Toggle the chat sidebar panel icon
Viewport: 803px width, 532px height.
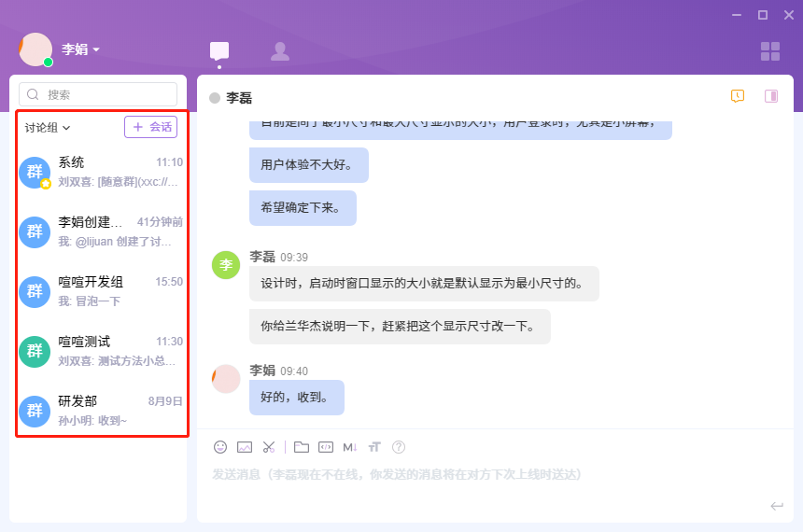tap(771, 96)
